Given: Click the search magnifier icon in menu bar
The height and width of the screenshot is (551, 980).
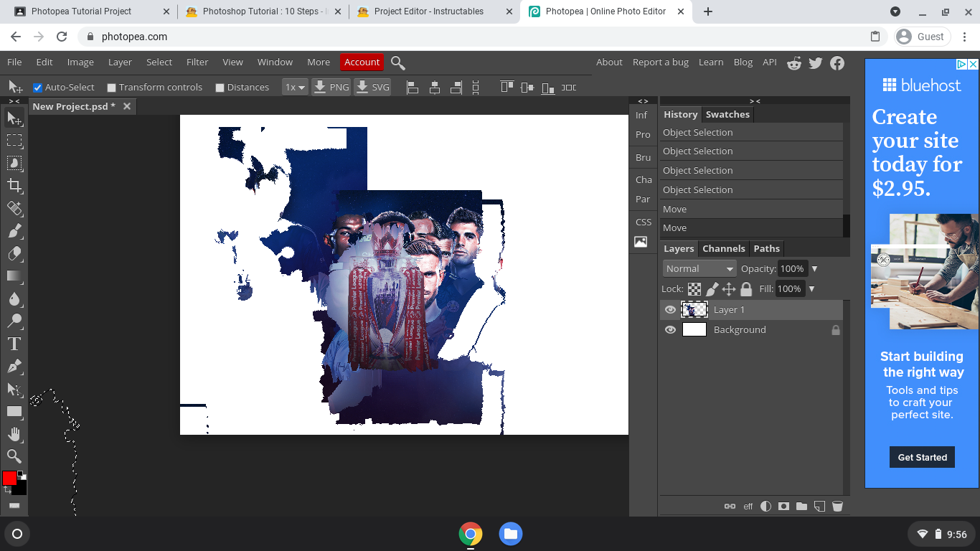Looking at the screenshot, I should click(398, 63).
